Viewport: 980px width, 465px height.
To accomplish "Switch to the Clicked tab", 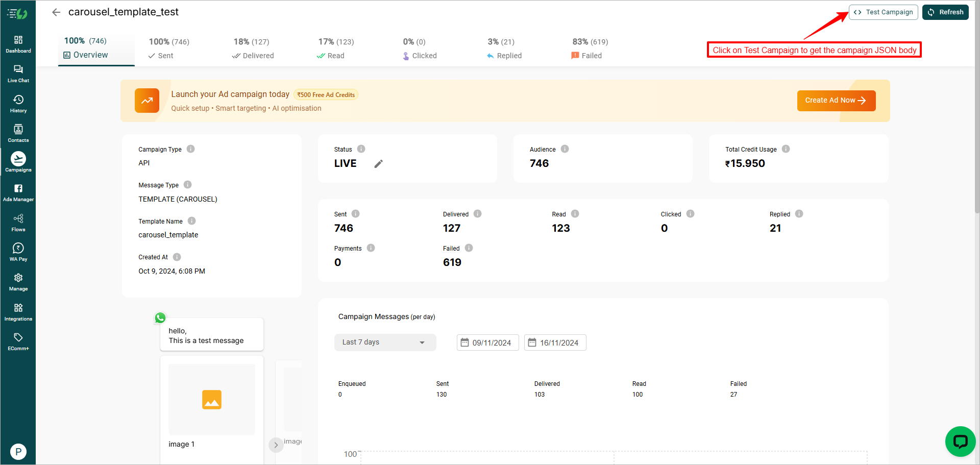I will tap(420, 48).
